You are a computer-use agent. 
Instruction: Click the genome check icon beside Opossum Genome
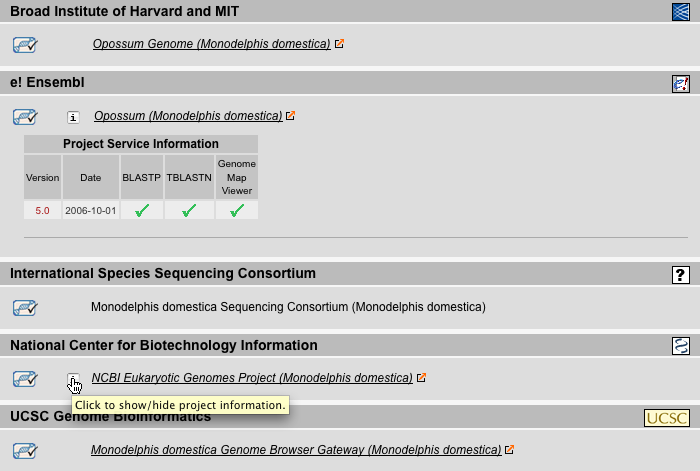coord(25,45)
